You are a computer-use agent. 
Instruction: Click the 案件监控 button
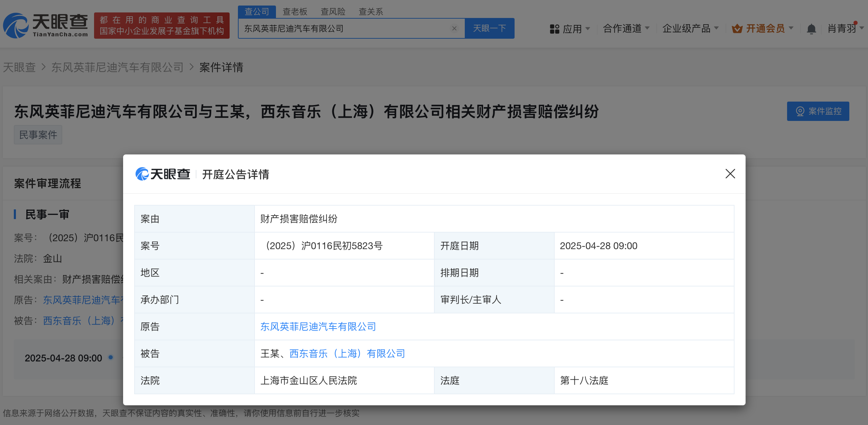(x=818, y=111)
